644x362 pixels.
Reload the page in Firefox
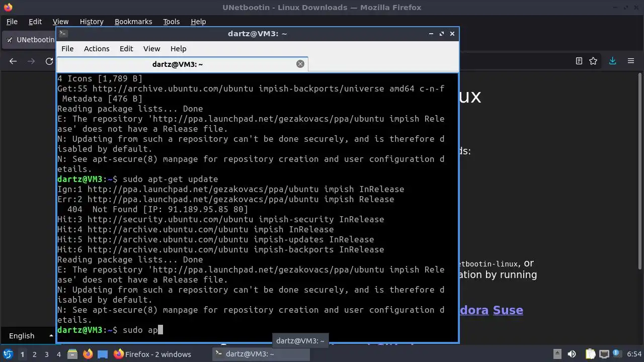point(49,61)
